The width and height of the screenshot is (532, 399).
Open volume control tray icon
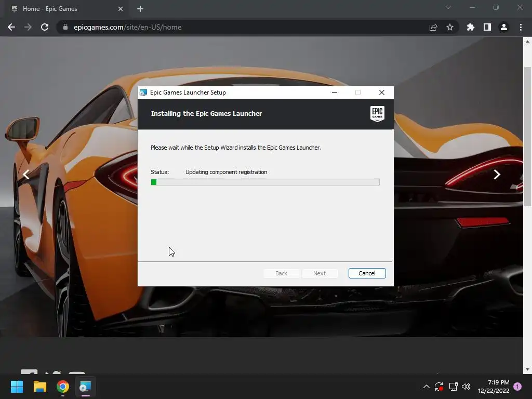pyautogui.click(x=466, y=387)
